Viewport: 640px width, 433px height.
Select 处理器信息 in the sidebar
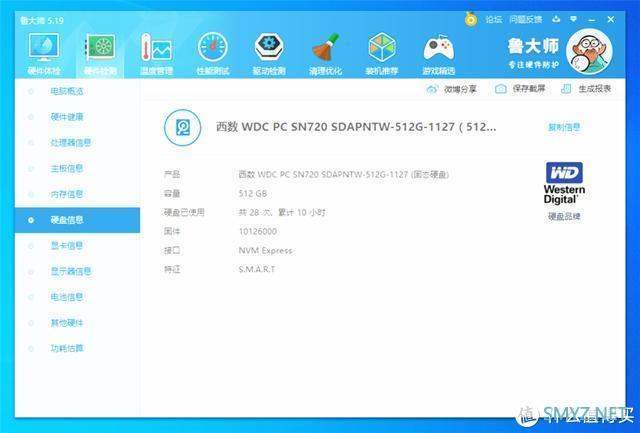pos(71,142)
